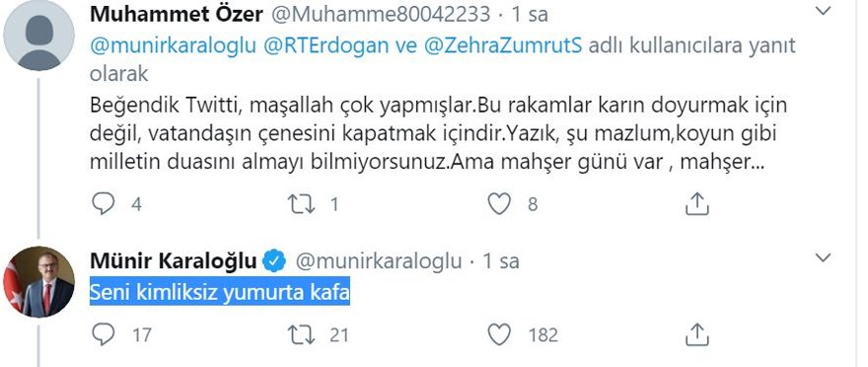Screen dimensions: 868x367
Task: Open the Muhammet Özer profile name
Action: pos(177,15)
